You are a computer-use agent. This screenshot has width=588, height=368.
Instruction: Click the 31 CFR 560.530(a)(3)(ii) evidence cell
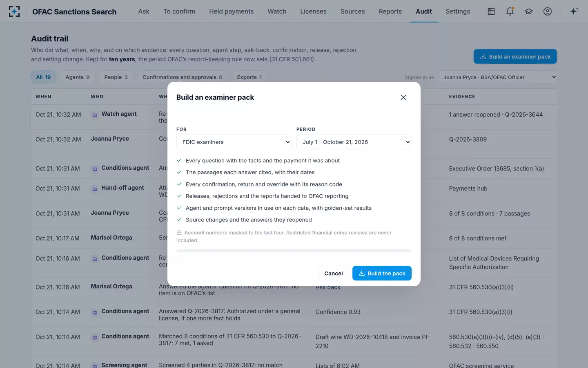481,287
